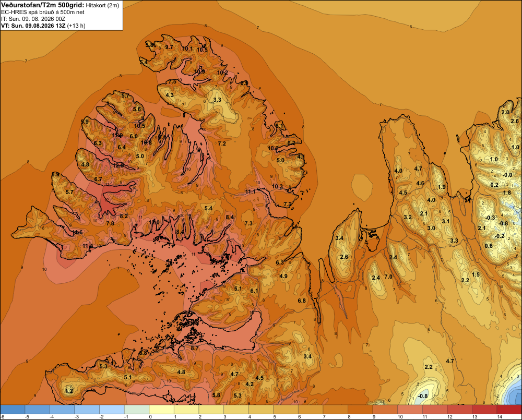Click the legend swatch between -2 and -1
Screen dimensions: 522x420
pyautogui.click(x=112, y=410)
